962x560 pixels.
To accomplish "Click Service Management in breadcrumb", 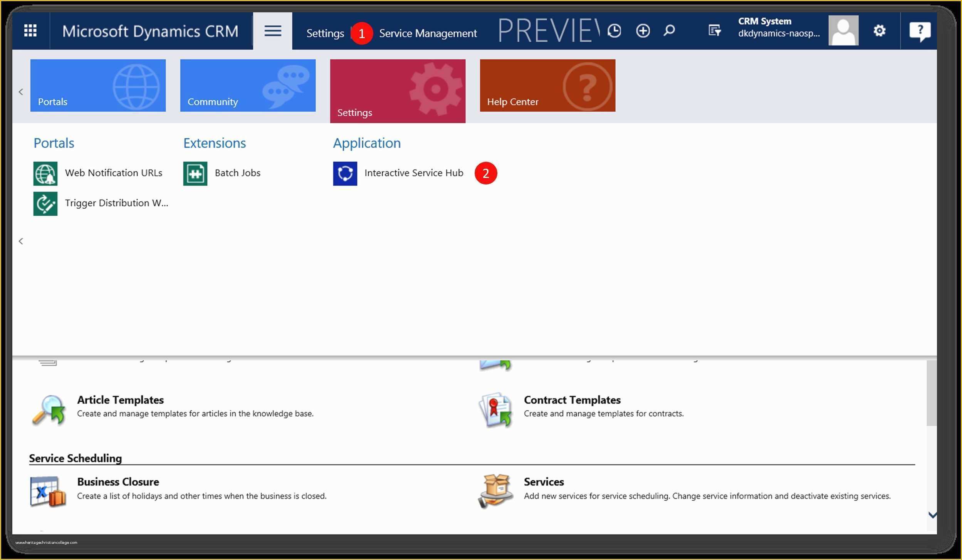I will click(428, 34).
